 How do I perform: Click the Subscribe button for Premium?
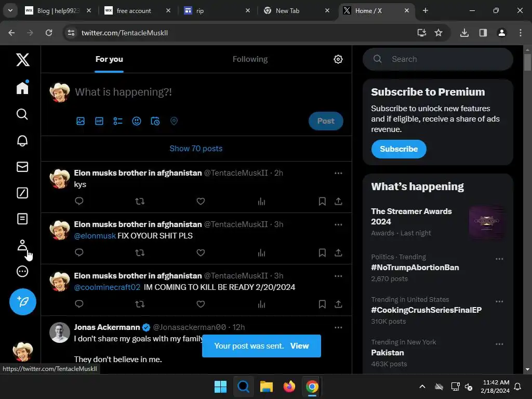coord(398,149)
